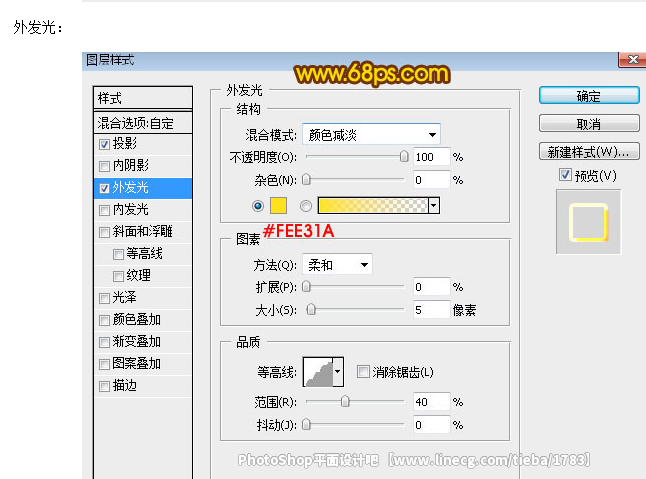Click the style preview thumbnail

coord(588,222)
